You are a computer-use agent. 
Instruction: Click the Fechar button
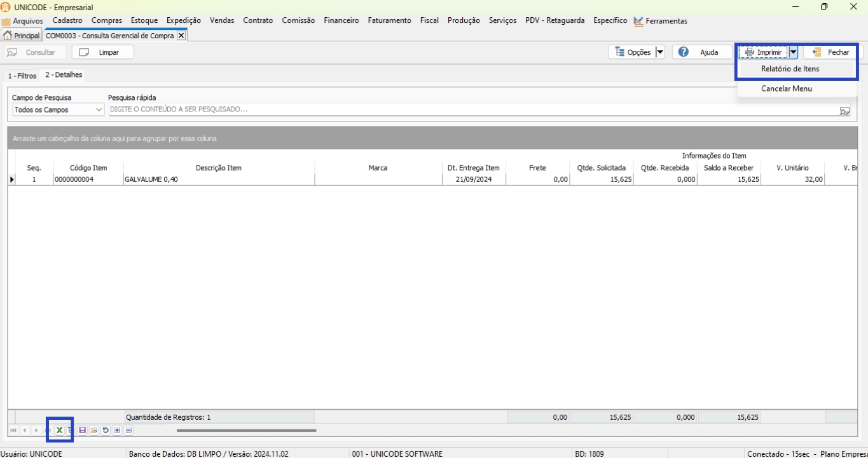(830, 52)
